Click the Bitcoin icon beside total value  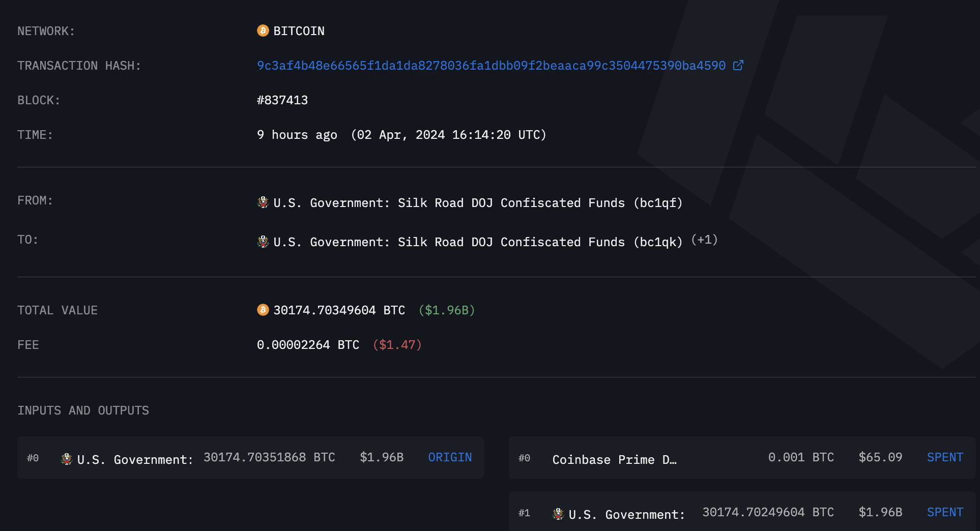pyautogui.click(x=263, y=310)
